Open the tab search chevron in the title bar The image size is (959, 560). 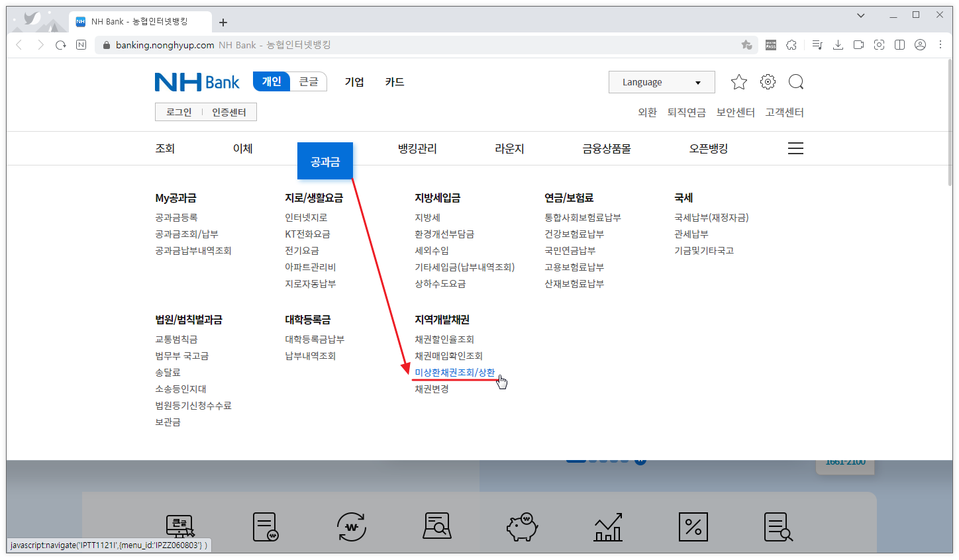[861, 15]
